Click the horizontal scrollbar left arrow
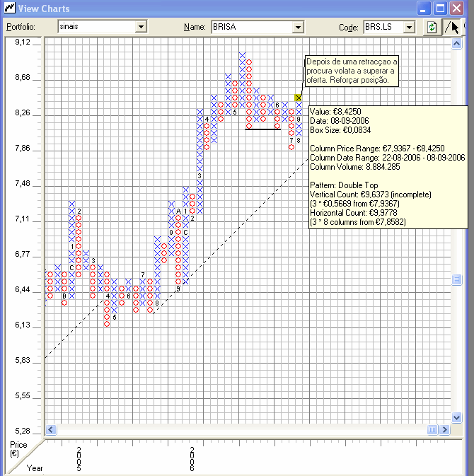The height and width of the screenshot is (476, 474). click(51, 430)
